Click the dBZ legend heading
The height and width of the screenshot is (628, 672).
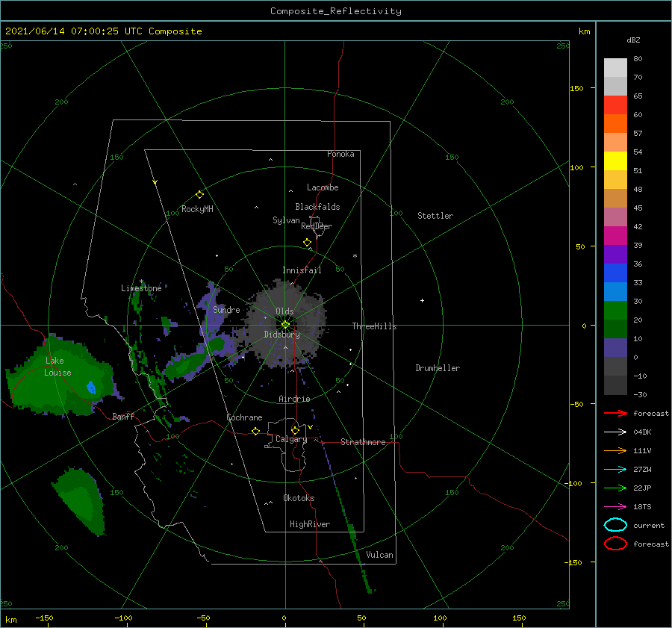(x=633, y=40)
